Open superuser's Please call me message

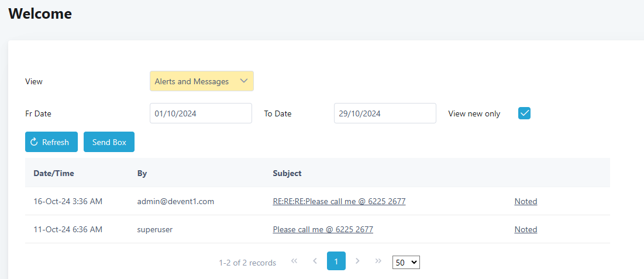(323, 229)
